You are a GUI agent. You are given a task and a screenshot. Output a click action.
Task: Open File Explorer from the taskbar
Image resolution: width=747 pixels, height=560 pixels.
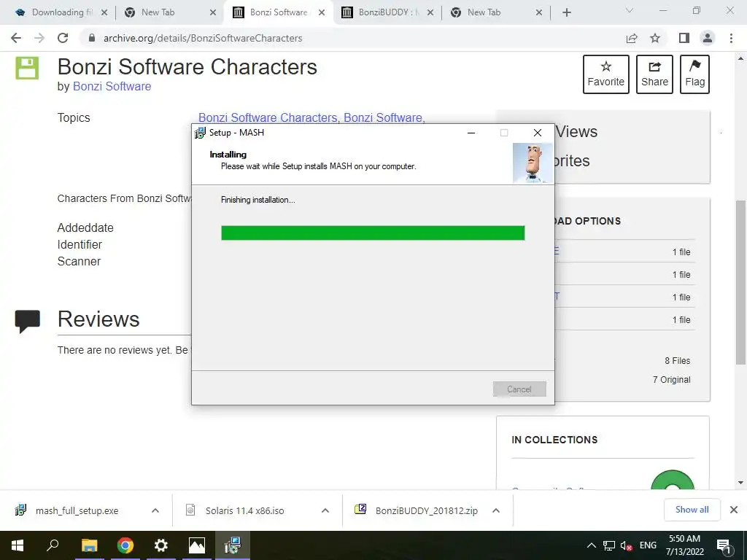pyautogui.click(x=89, y=545)
